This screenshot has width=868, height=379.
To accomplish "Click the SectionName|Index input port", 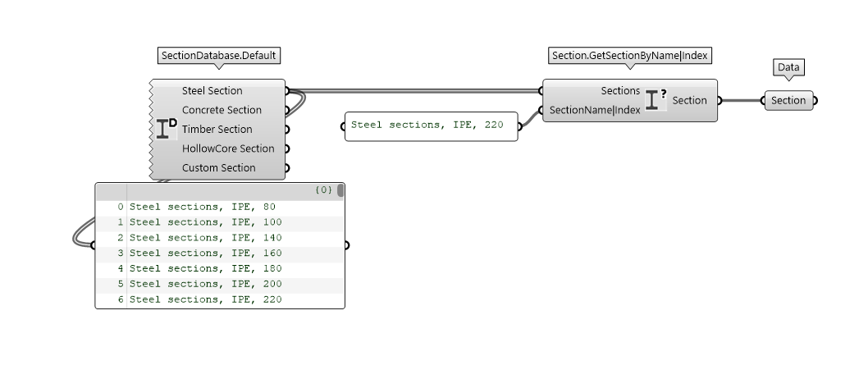I will coord(541,110).
